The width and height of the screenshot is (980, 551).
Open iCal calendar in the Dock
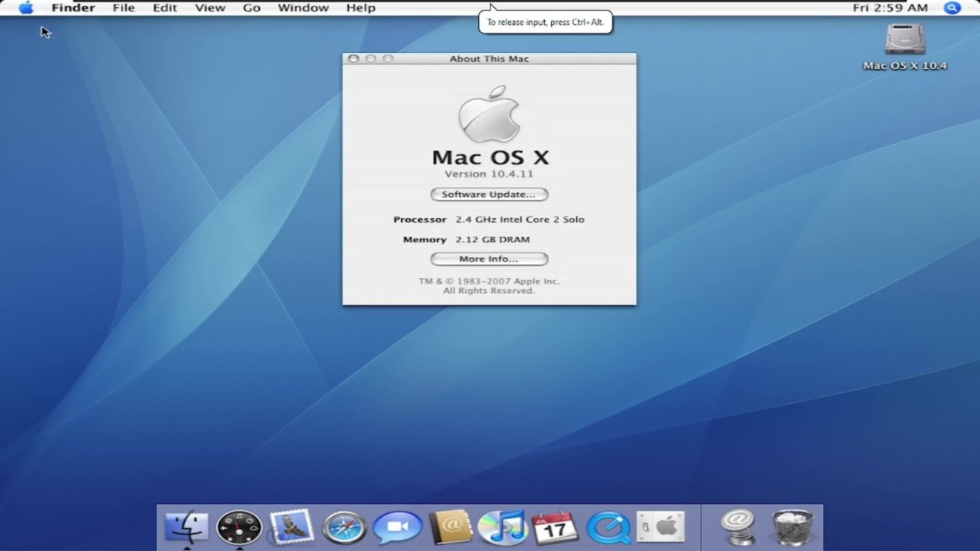click(555, 527)
